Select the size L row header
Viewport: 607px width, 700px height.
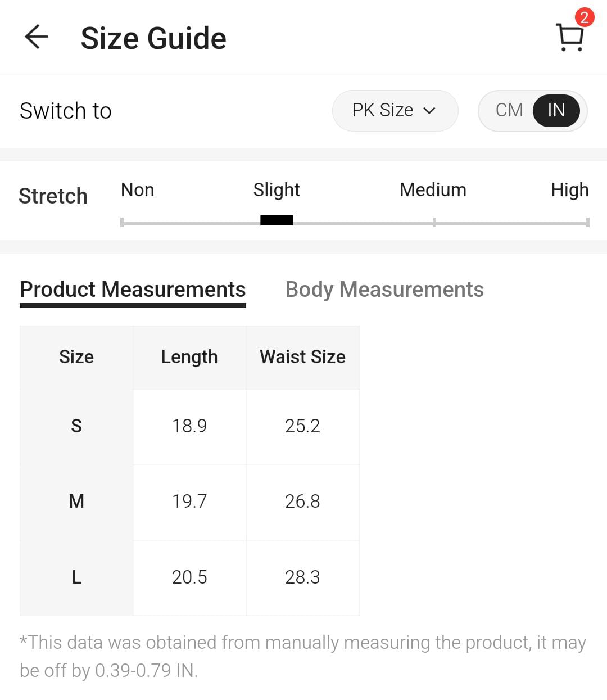pyautogui.click(x=76, y=577)
